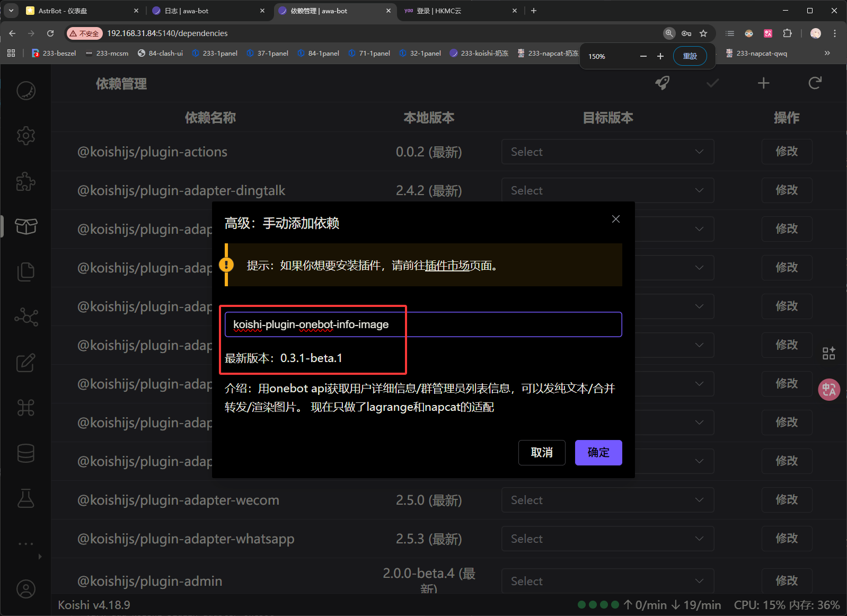The height and width of the screenshot is (616, 847).
Task: Open the settings gear sidebar icon
Action: [25, 136]
